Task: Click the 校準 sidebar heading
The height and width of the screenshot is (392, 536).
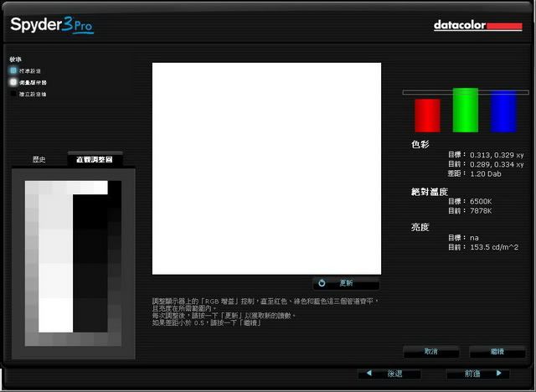Action: (15, 59)
